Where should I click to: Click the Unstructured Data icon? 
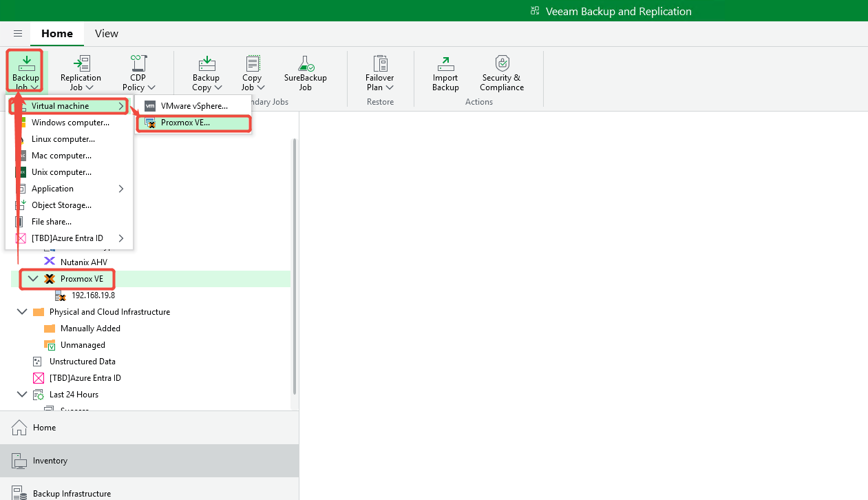pos(38,362)
